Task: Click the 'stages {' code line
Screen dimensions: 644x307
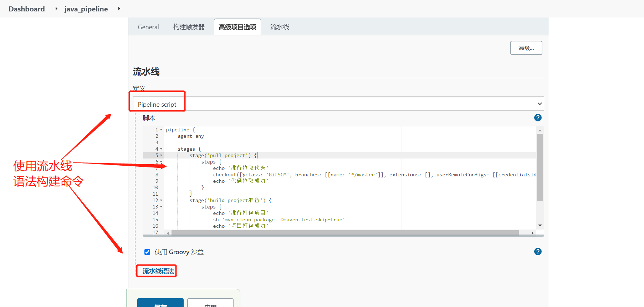Action: click(x=189, y=149)
